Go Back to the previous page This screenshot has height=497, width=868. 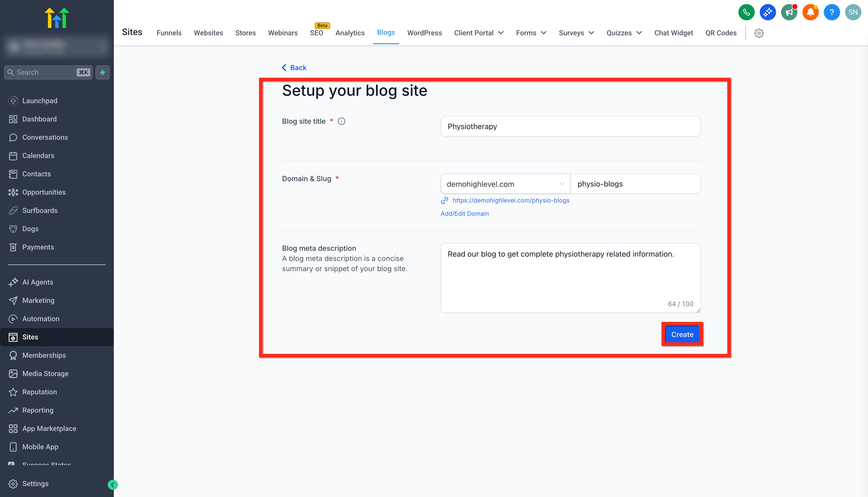click(x=294, y=68)
